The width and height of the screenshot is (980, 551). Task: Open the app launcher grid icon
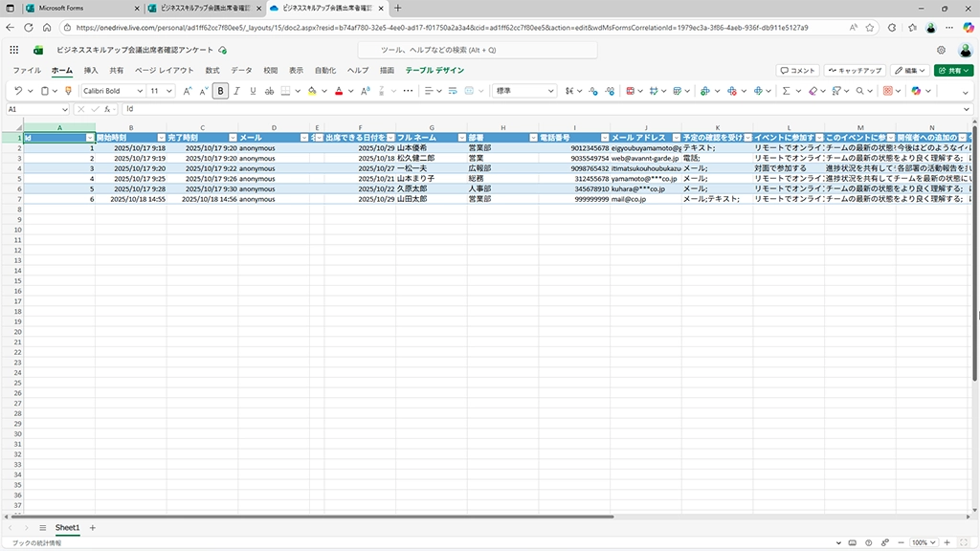pyautogui.click(x=13, y=50)
